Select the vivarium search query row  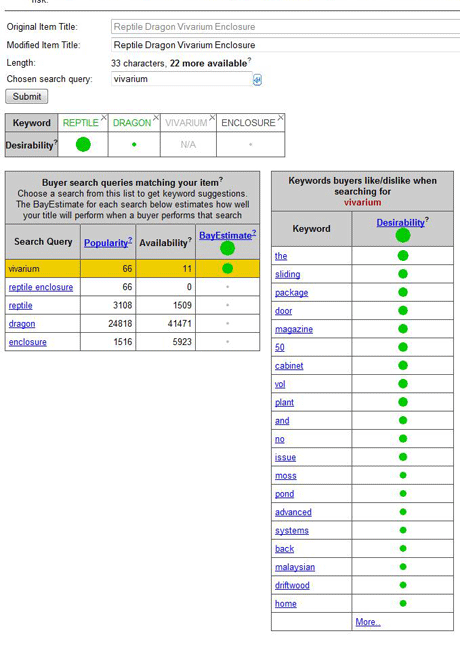tap(132, 269)
